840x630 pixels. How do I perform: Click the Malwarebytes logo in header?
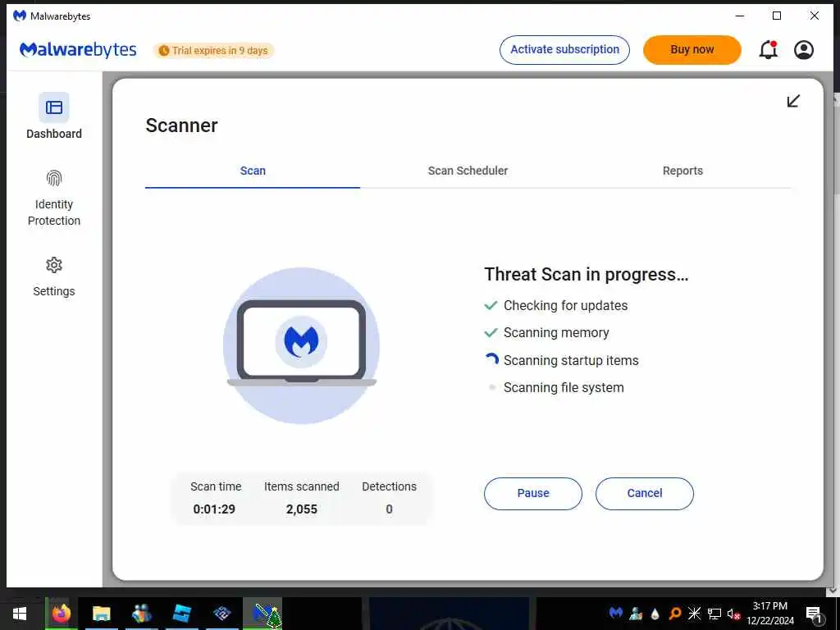pos(78,50)
